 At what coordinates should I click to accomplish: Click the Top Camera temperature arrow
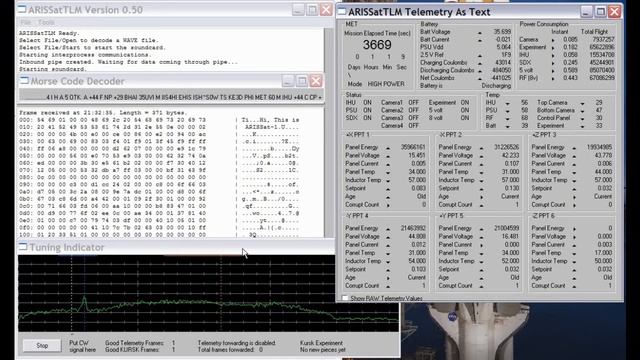click(x=582, y=103)
